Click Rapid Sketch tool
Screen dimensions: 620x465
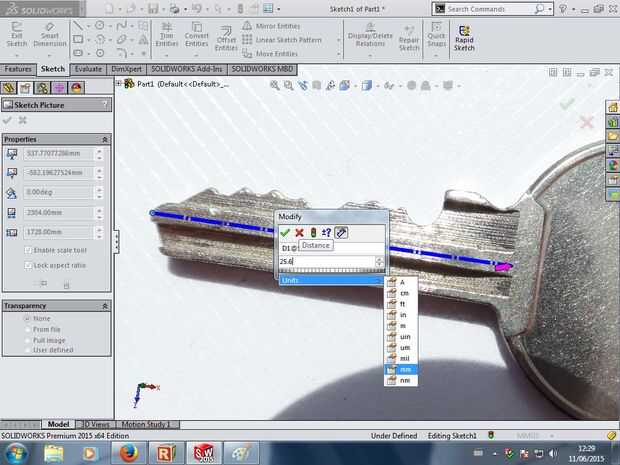pos(464,38)
